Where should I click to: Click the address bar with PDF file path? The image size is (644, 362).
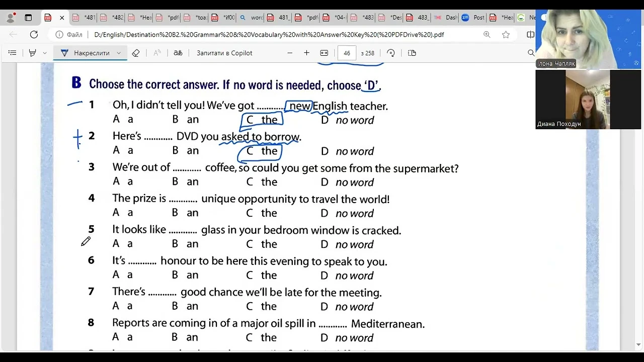point(269,35)
